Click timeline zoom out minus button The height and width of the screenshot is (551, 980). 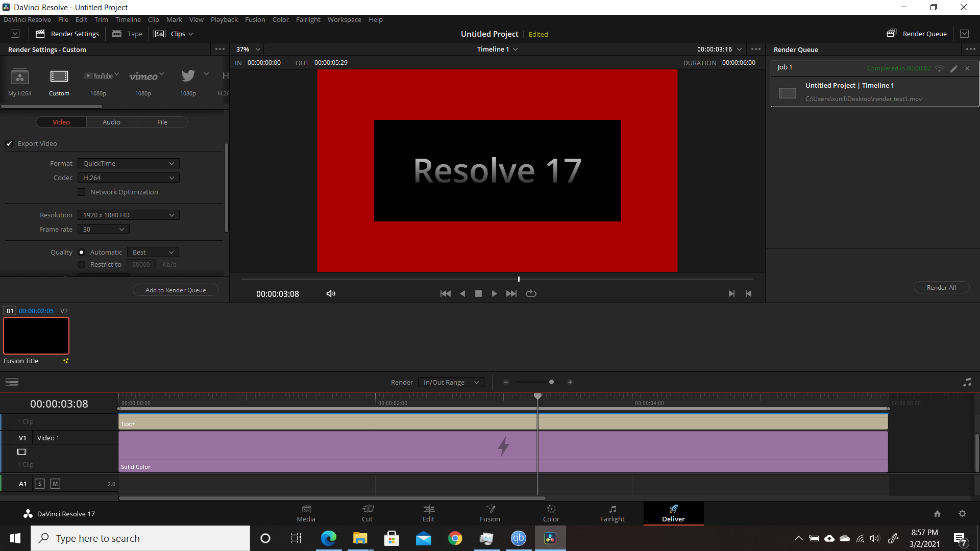click(x=506, y=382)
